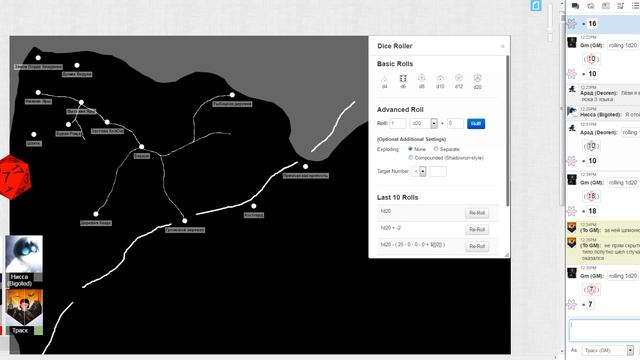Select the Separate exploding option
The image size is (640, 360).
point(436,149)
